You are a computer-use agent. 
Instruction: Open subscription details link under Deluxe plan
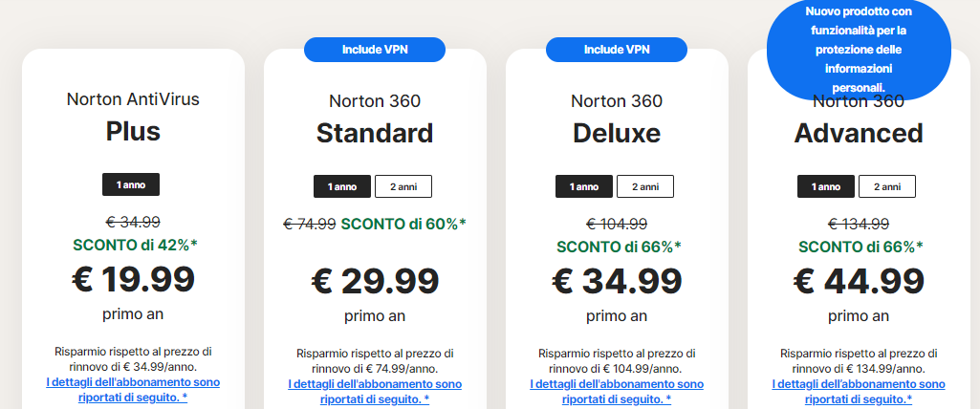click(617, 391)
